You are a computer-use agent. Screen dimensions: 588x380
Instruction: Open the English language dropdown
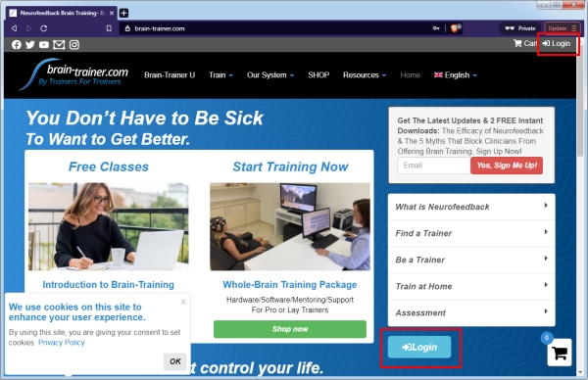(456, 75)
